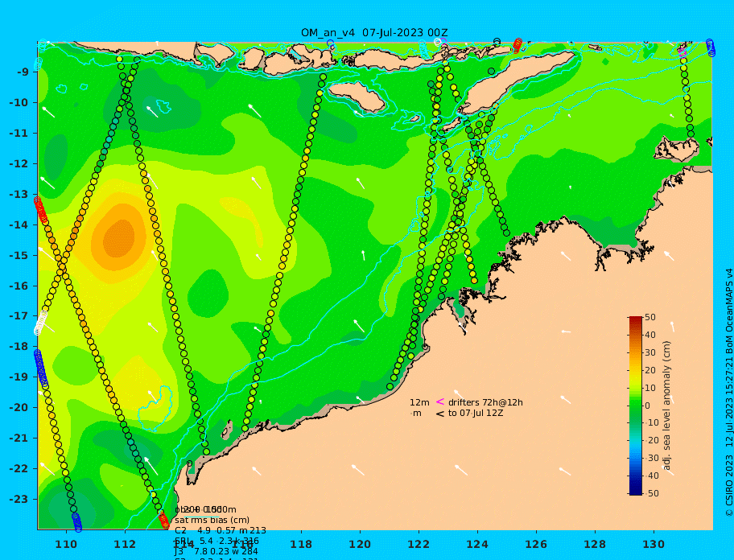Click the '122' longitude axis label
The width and height of the screenshot is (734, 560).
tap(419, 545)
